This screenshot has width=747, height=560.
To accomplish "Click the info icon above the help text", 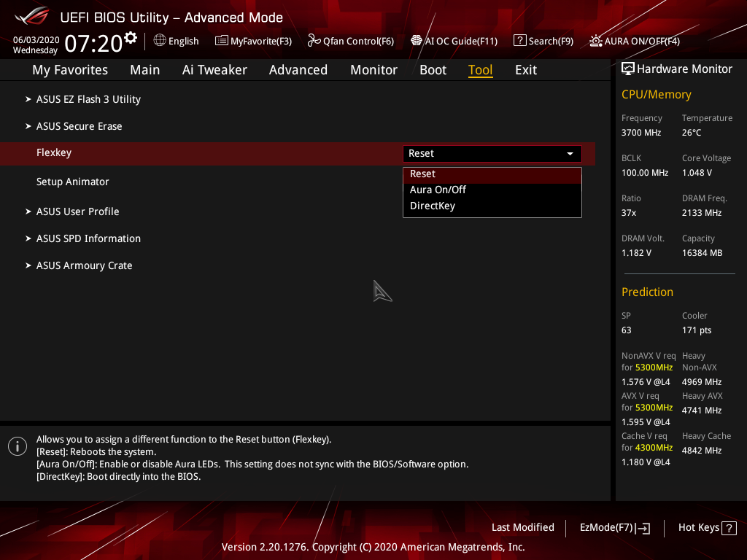I will 17,446.
